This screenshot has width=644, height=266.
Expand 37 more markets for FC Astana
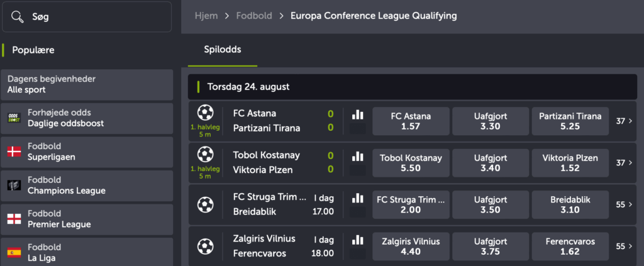[625, 121]
